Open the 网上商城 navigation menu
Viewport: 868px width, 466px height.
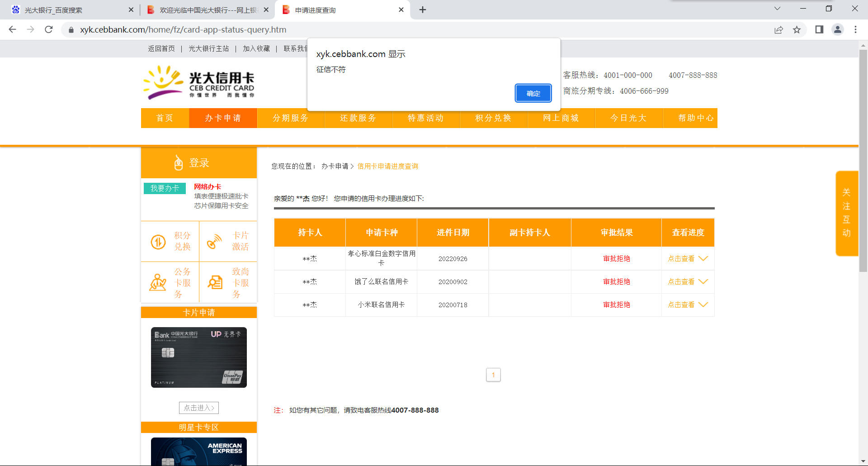[x=561, y=118]
